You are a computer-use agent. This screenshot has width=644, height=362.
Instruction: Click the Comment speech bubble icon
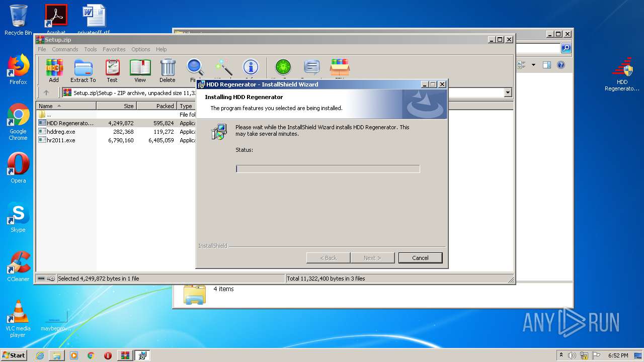pos(312,67)
